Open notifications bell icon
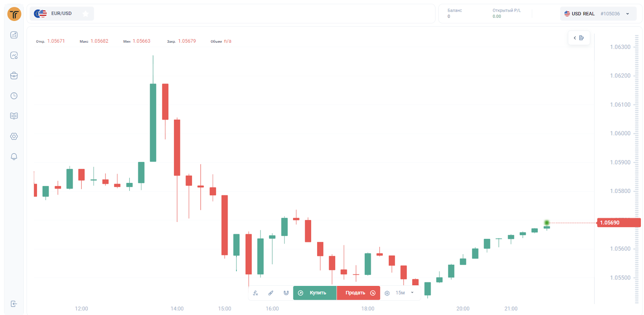Viewport: 644px width, 315px height. (x=14, y=157)
